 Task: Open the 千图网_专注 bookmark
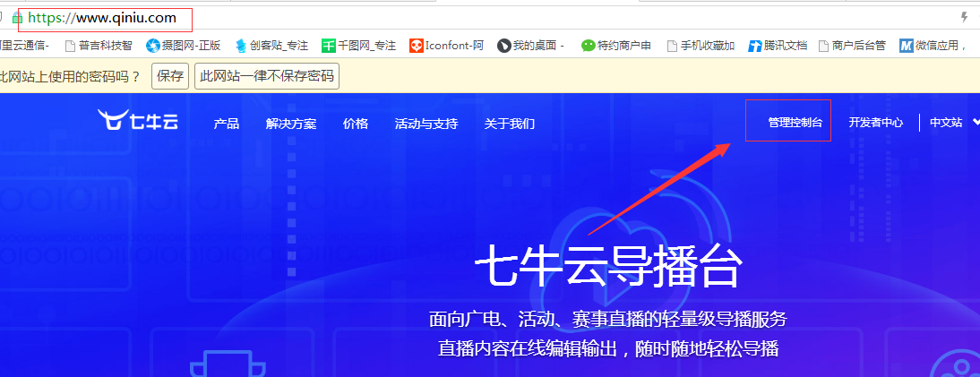click(358, 46)
